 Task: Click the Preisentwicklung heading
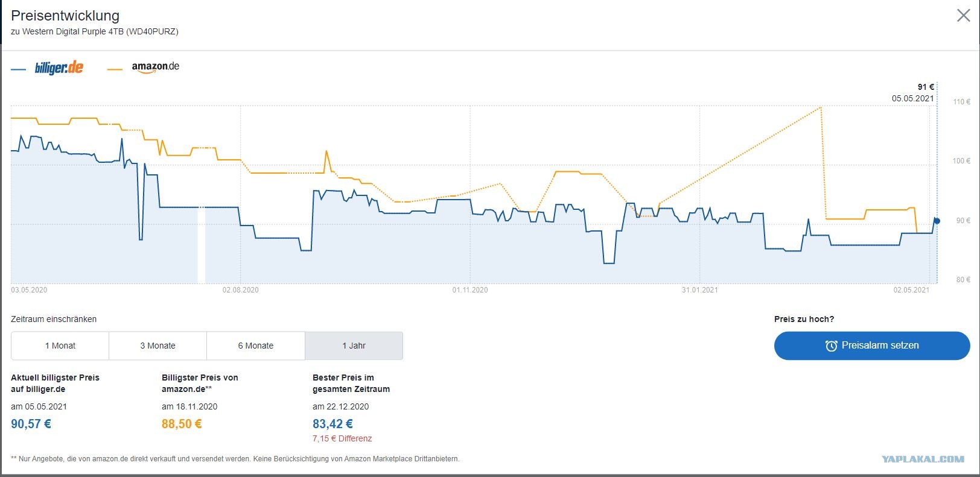(65, 16)
